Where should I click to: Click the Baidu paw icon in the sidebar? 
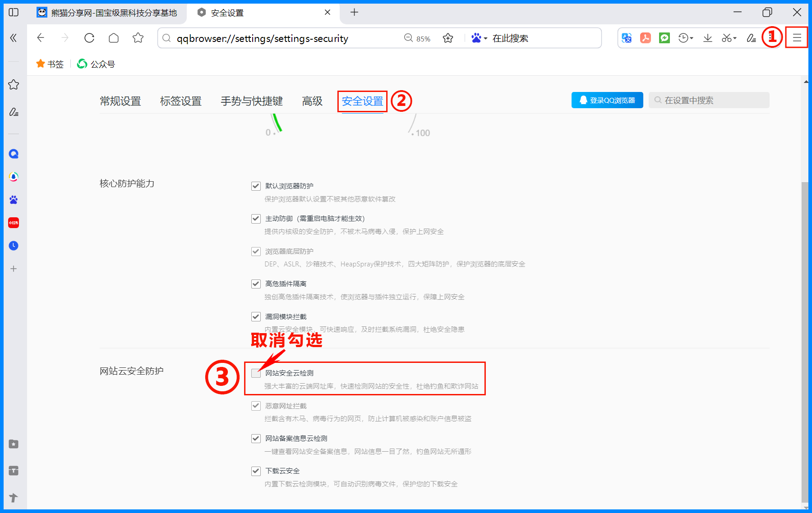click(14, 200)
